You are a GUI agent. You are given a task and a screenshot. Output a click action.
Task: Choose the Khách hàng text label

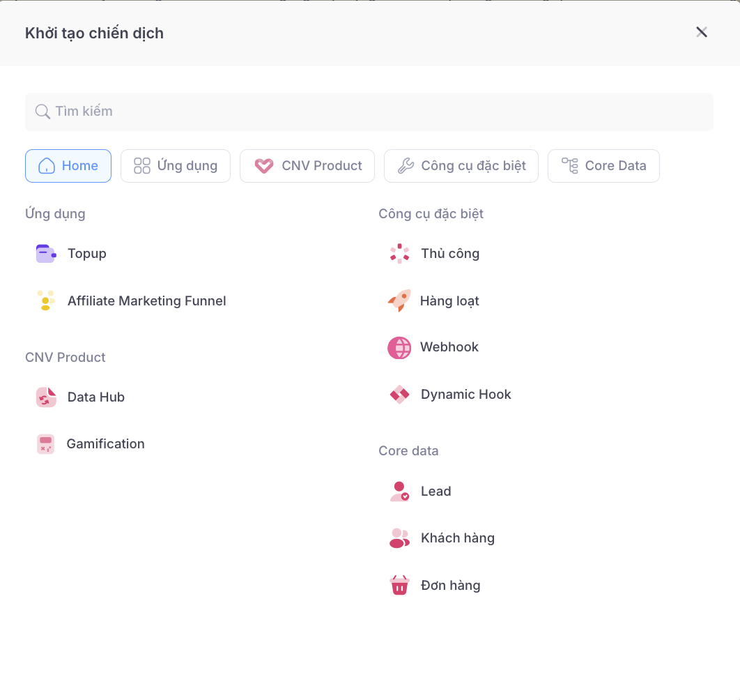[458, 538]
